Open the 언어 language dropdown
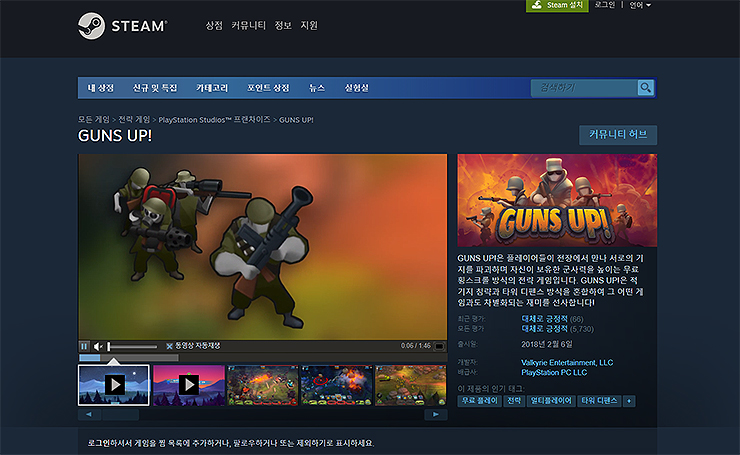 (x=640, y=5)
